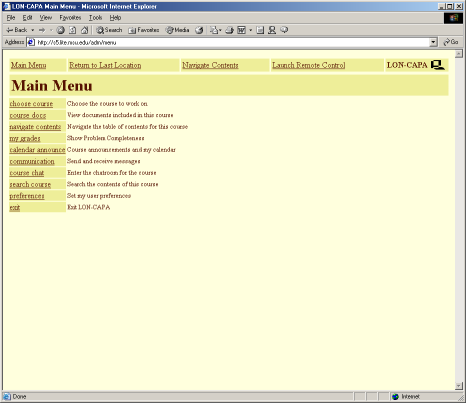Click the course chat link
Screen dimensions: 466x403
click(27, 173)
